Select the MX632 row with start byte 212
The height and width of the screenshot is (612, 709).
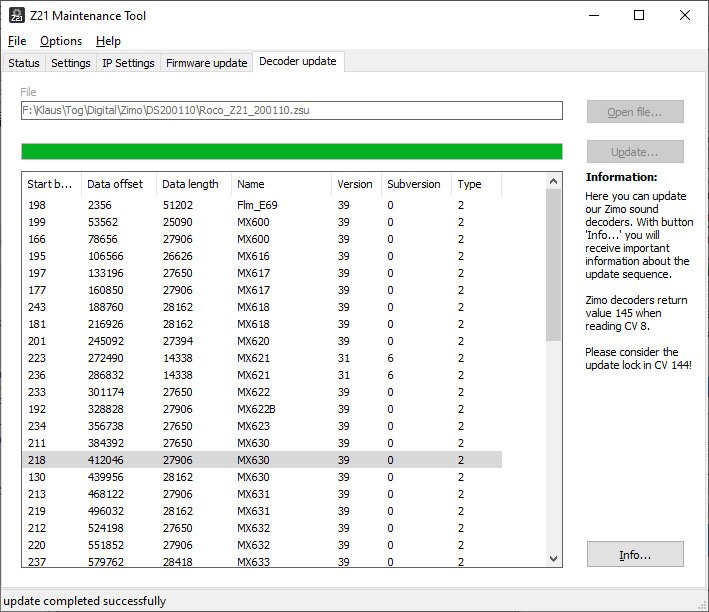262,528
